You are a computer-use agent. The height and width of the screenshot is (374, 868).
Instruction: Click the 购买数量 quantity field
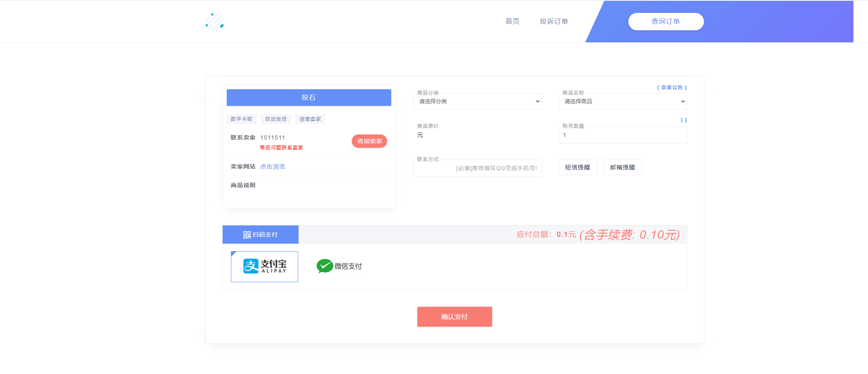point(623,135)
